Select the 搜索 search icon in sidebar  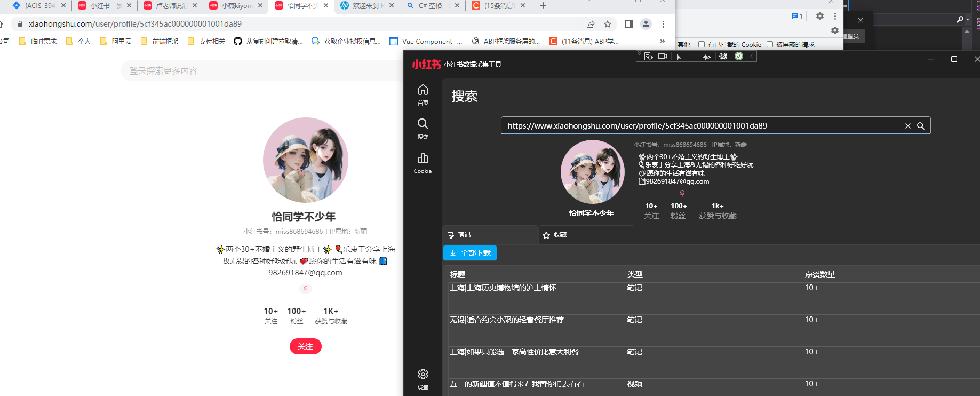point(423,129)
